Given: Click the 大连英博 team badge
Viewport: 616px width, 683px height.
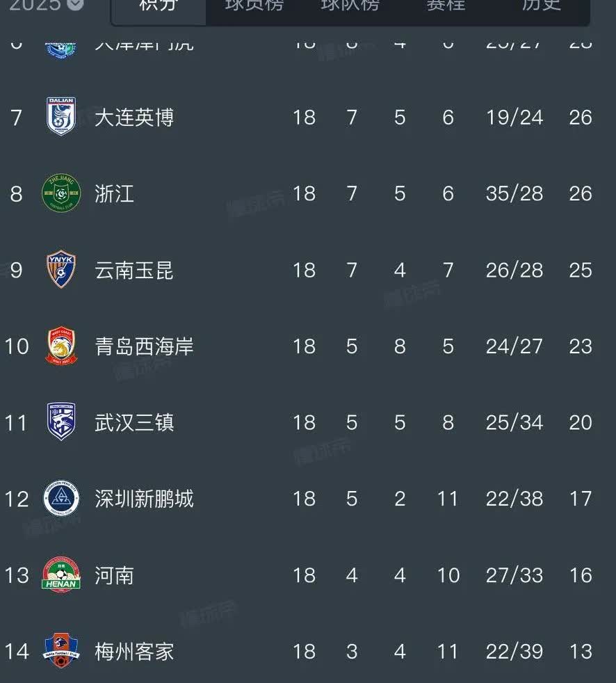Looking at the screenshot, I should pyautogui.click(x=61, y=117).
